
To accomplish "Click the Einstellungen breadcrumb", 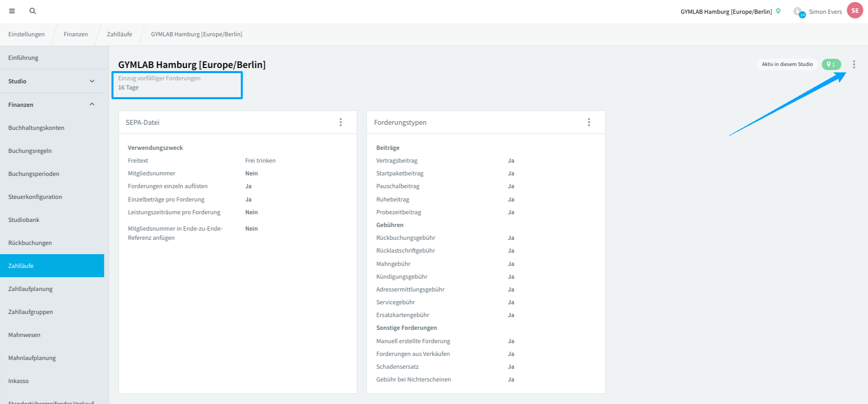I will 27,34.
